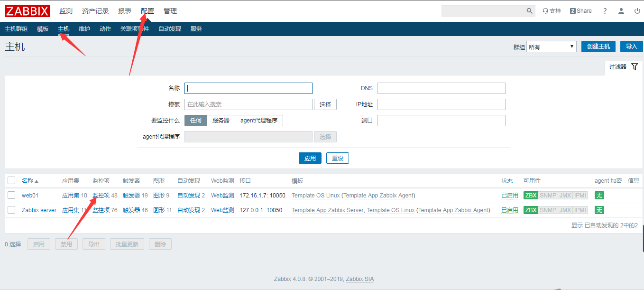This screenshot has height=290, width=644.
Task: Open the 群组 dropdown
Action: (x=551, y=47)
